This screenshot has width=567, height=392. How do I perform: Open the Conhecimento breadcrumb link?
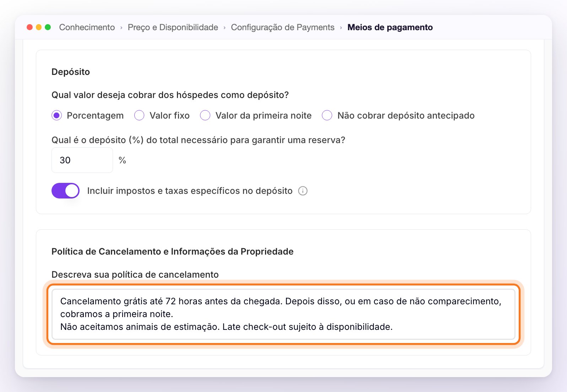(x=87, y=27)
